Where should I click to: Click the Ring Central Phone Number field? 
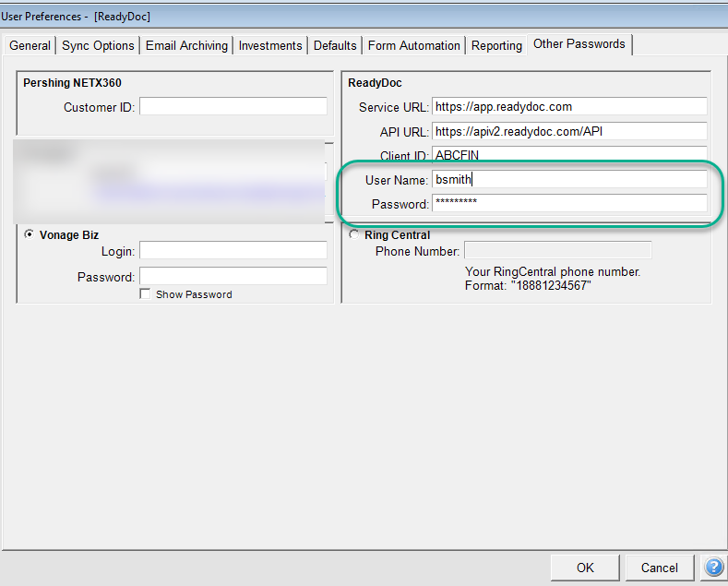click(558, 250)
